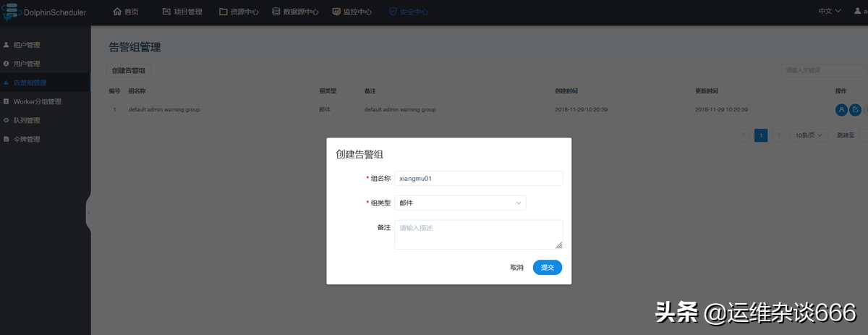868x335 pixels.
Task: Open 队列管理 in the sidebar
Action: click(x=27, y=120)
